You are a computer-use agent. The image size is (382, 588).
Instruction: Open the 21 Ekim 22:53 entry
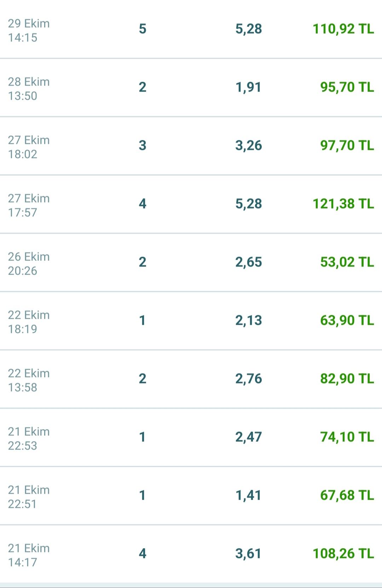click(x=29, y=439)
